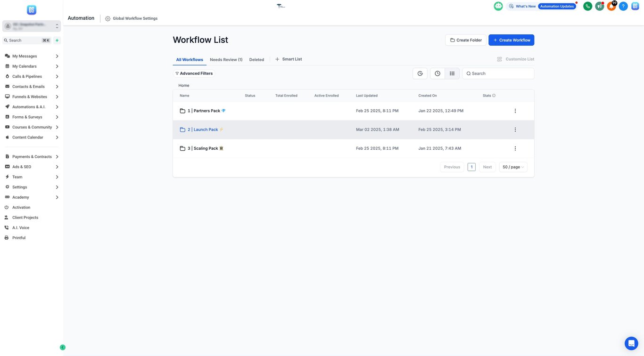644x356 pixels.
Task: Focus the sidebar Search field
Action: [27, 40]
